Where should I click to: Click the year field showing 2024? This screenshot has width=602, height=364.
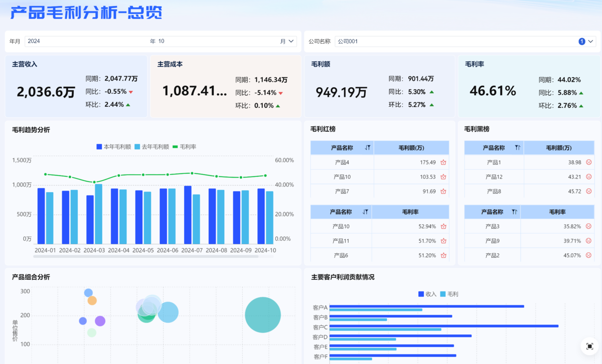88,42
